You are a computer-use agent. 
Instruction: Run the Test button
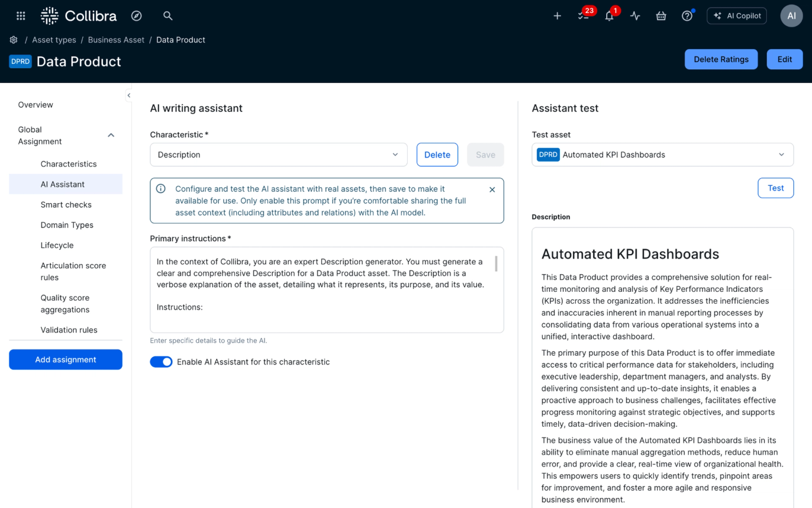click(775, 188)
